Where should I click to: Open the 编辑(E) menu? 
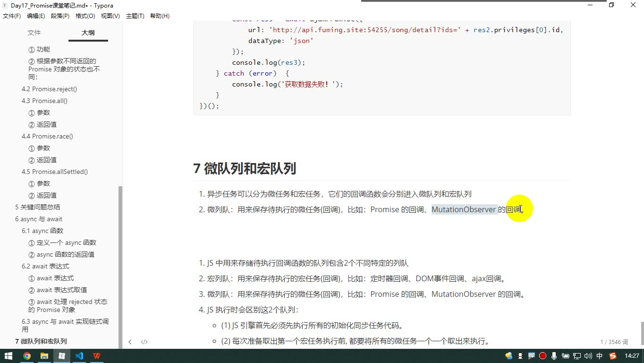pos(36,16)
